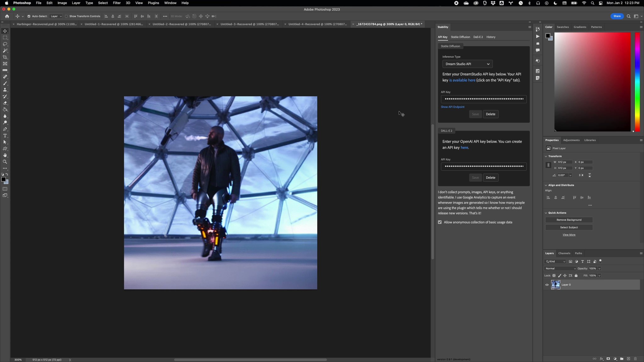The image size is (644, 362).
Task: Select the Hand tool
Action: pos(5,155)
